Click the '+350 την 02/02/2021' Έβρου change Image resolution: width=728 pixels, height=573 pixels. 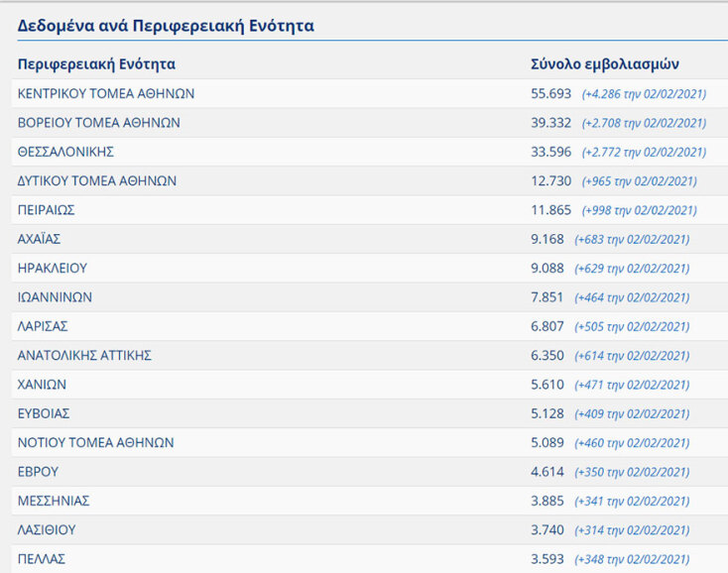(x=635, y=473)
